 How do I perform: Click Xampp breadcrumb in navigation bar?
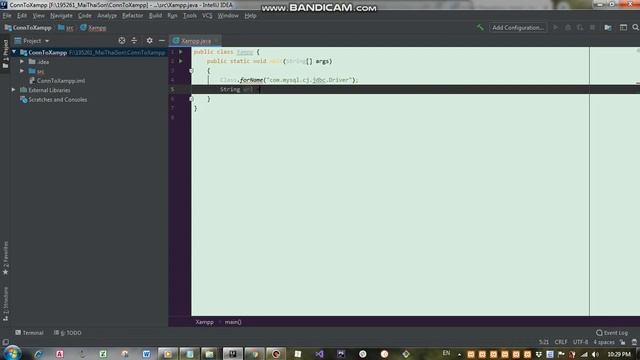[93, 28]
